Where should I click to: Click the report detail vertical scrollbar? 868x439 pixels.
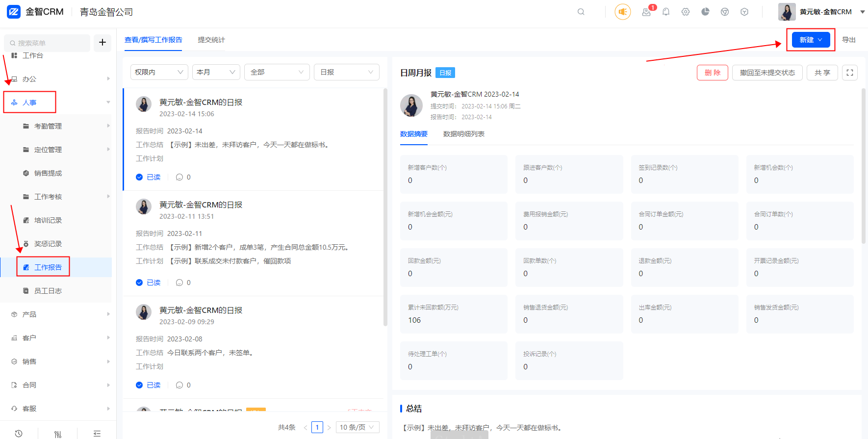(864, 166)
